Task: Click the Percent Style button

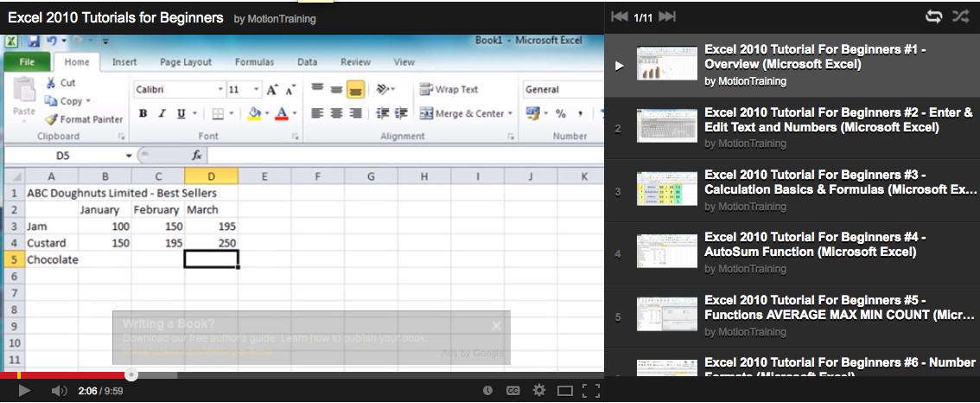Action: (x=561, y=113)
